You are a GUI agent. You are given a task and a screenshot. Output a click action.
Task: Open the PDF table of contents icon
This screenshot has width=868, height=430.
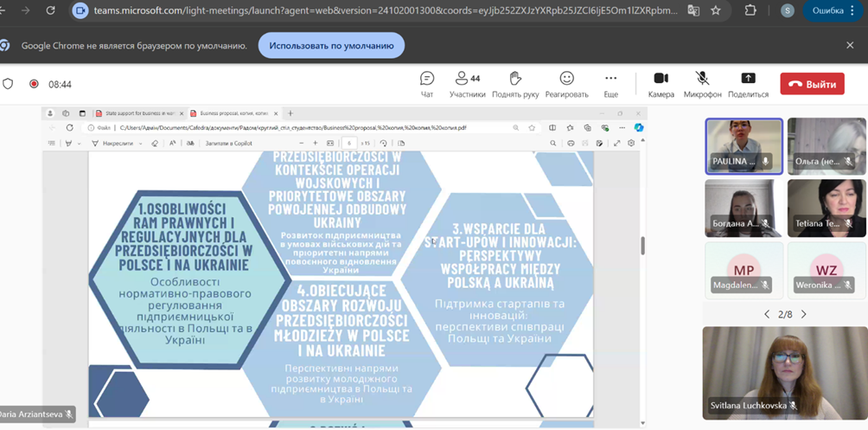click(52, 143)
